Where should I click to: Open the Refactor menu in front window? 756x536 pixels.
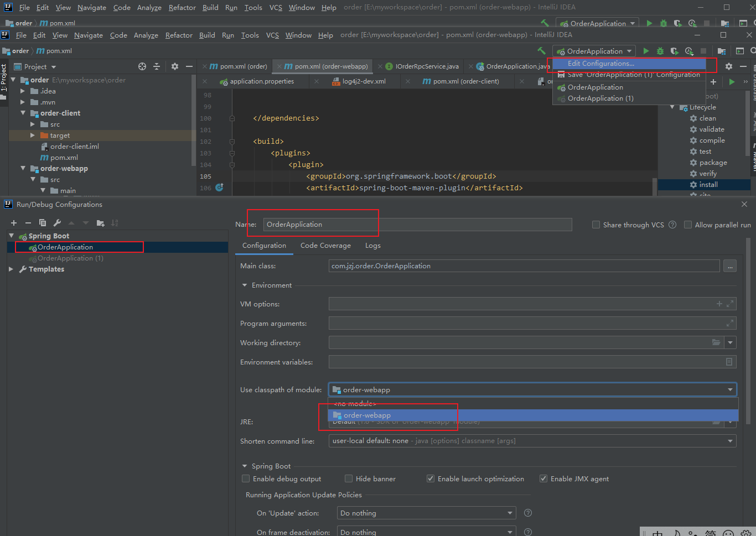(179, 35)
